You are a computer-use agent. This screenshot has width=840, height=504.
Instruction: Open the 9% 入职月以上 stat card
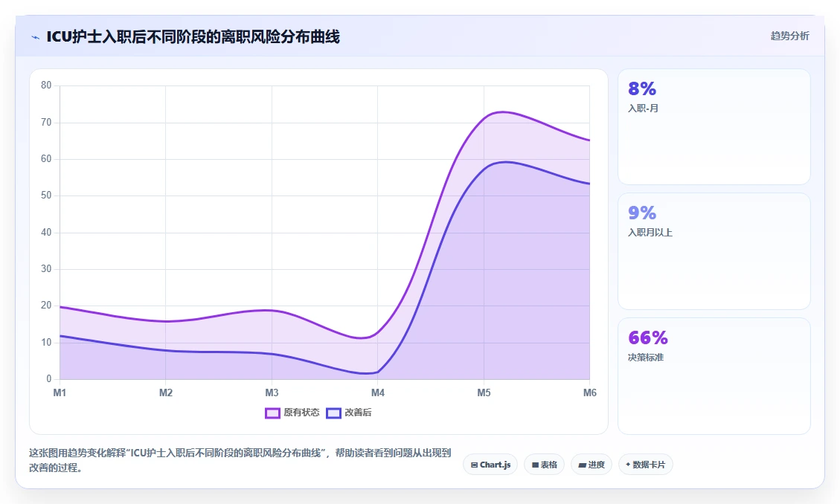tap(714, 251)
